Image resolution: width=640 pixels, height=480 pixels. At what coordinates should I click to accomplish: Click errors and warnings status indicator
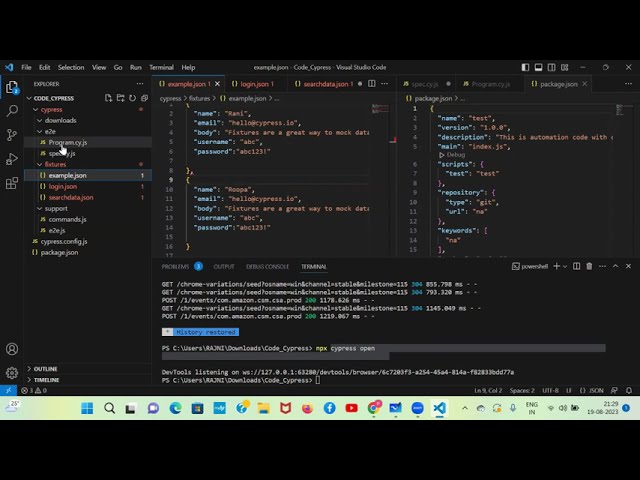[34, 391]
